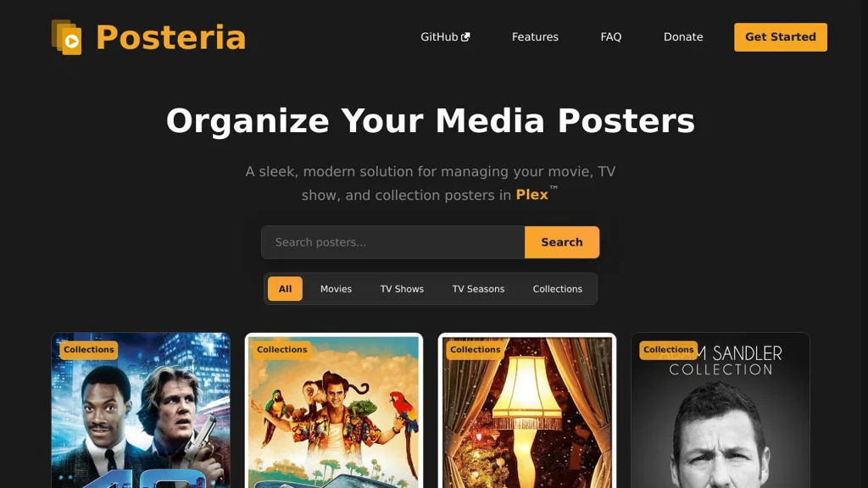Open the GitHub navigation link
The image size is (868, 488).
(x=445, y=37)
